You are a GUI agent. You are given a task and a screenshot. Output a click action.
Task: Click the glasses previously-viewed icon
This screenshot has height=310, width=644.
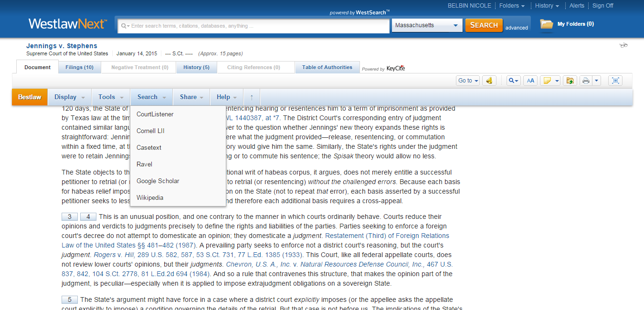click(623, 45)
